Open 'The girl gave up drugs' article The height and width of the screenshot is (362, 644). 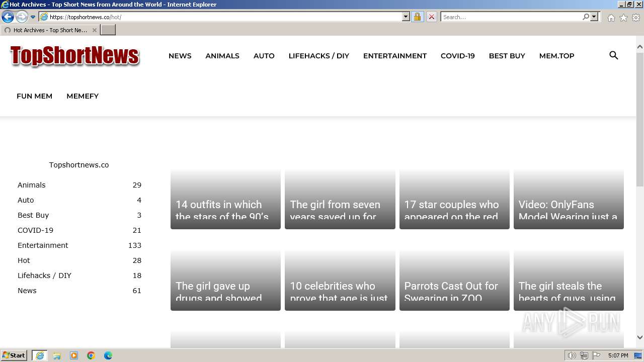(x=225, y=281)
